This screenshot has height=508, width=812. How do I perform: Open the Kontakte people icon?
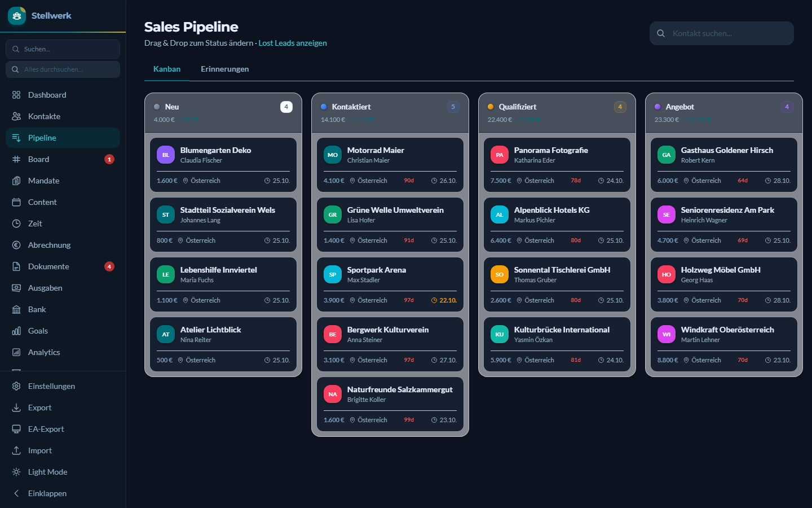point(16,116)
